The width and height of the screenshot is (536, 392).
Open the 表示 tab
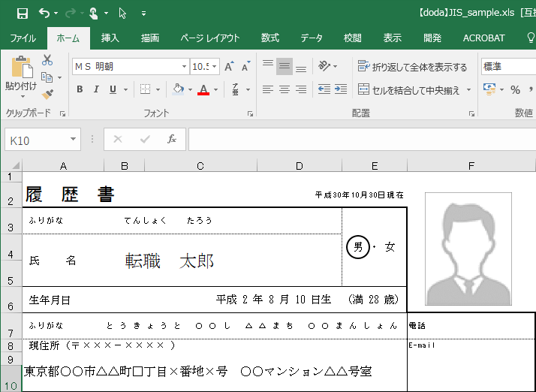392,38
